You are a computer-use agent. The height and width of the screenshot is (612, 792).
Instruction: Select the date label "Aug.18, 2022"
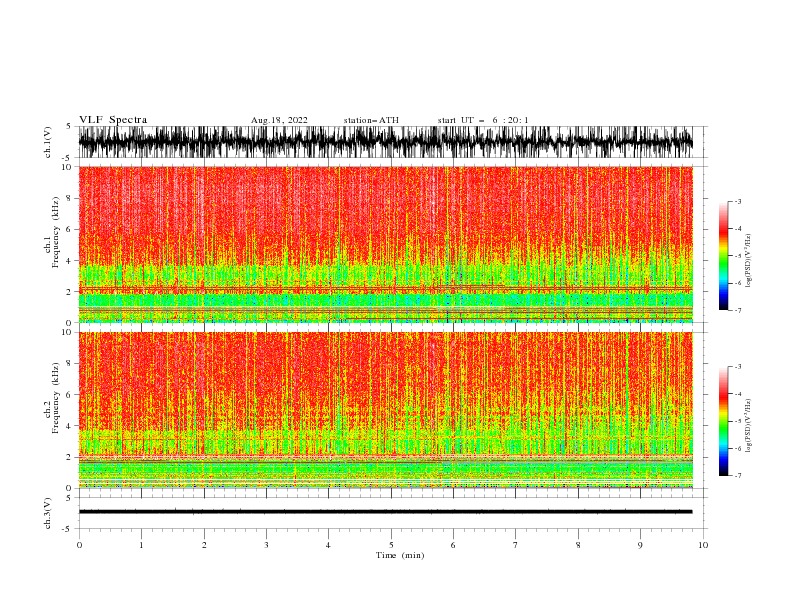[279, 120]
